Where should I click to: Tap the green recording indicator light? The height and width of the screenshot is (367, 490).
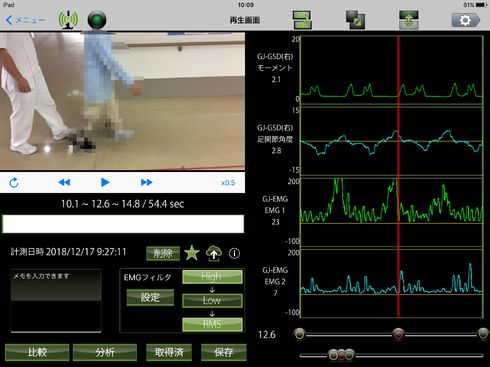click(x=97, y=20)
